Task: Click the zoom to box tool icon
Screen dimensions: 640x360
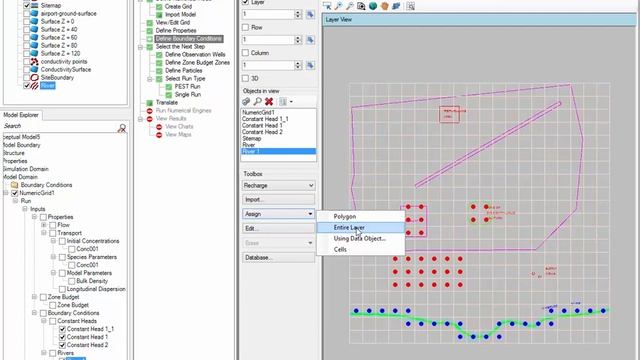Action: [361, 6]
